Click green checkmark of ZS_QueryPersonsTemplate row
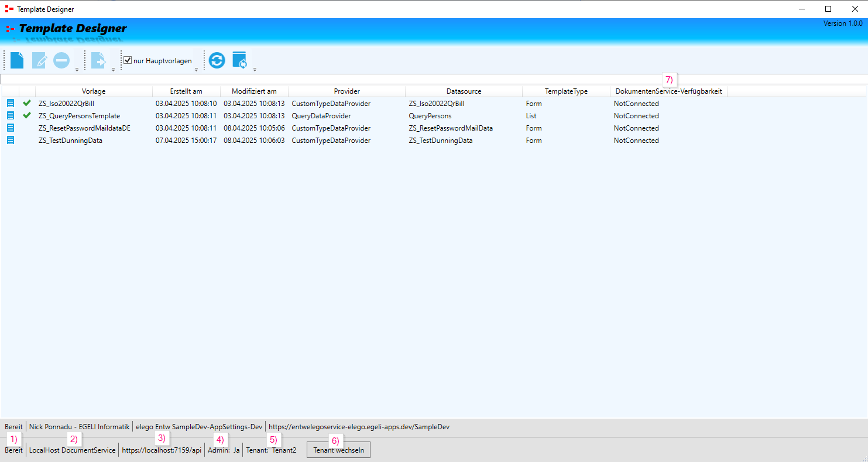868x462 pixels. click(26, 115)
